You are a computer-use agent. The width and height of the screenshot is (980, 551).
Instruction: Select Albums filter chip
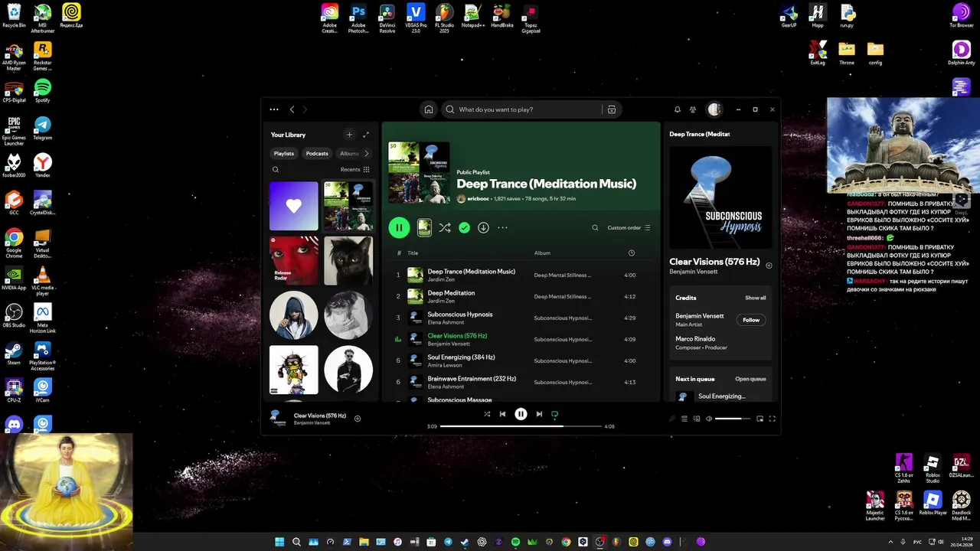point(349,153)
